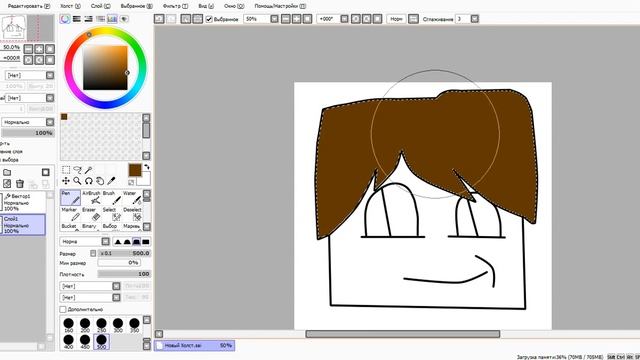This screenshot has width=640, height=360.
Task: Click the foreground brown color swatch
Action: pyautogui.click(x=135, y=170)
